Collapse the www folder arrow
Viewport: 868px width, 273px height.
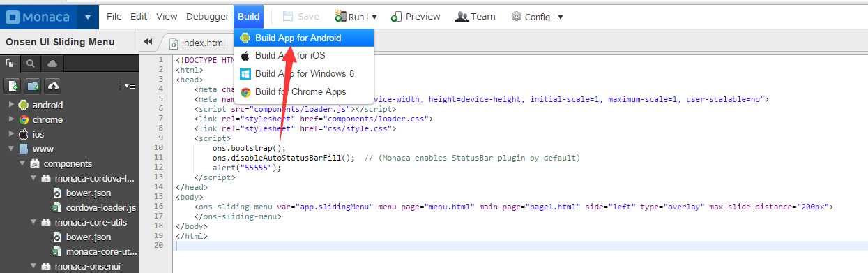10,149
